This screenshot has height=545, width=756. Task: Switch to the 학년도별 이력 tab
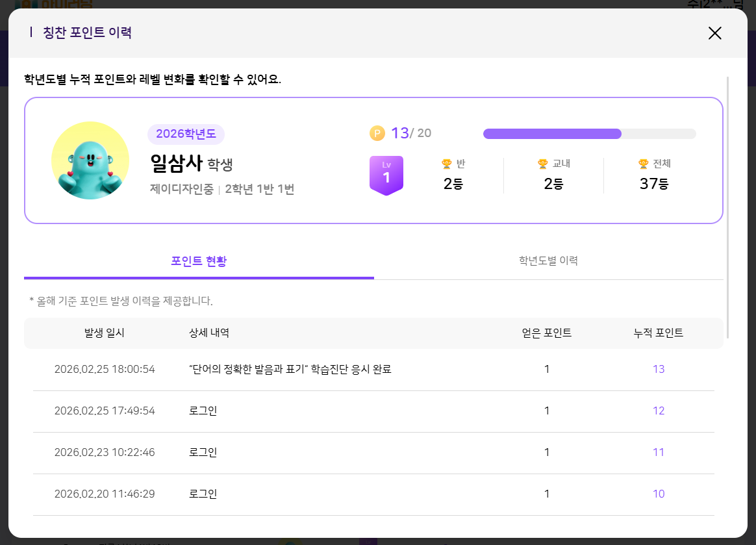point(548,261)
